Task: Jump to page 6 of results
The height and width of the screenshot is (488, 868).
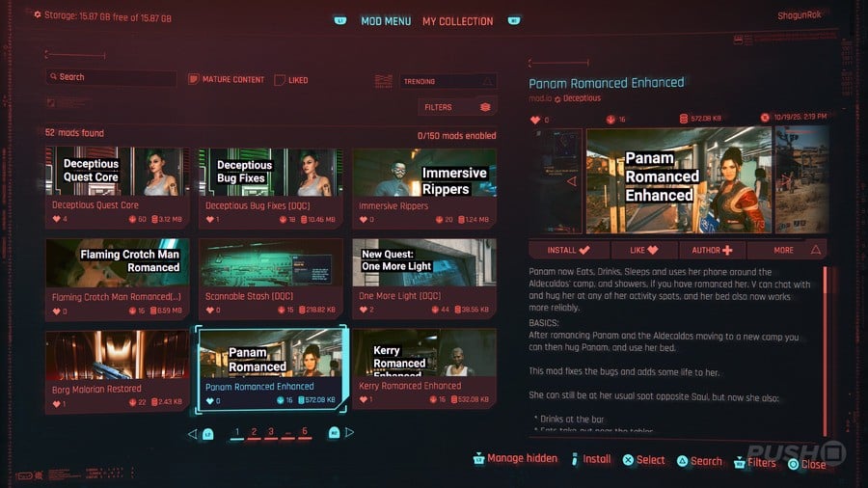Action: point(305,431)
